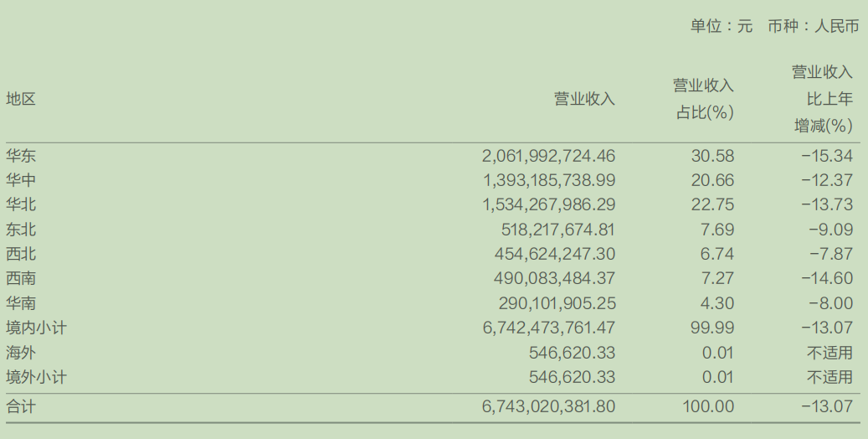Select the 西北 row label
The image size is (868, 439).
coord(21,254)
